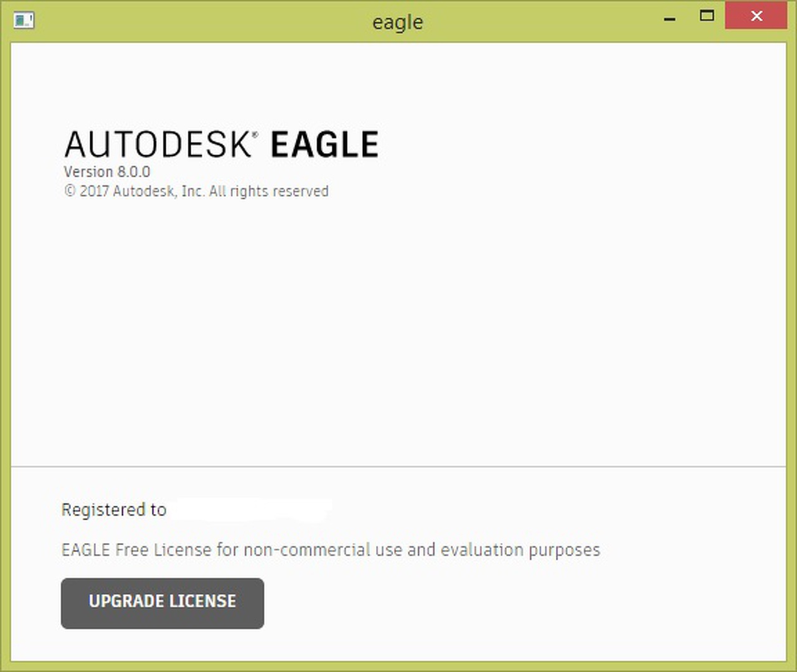Click the 'Registered to' label

(x=114, y=510)
